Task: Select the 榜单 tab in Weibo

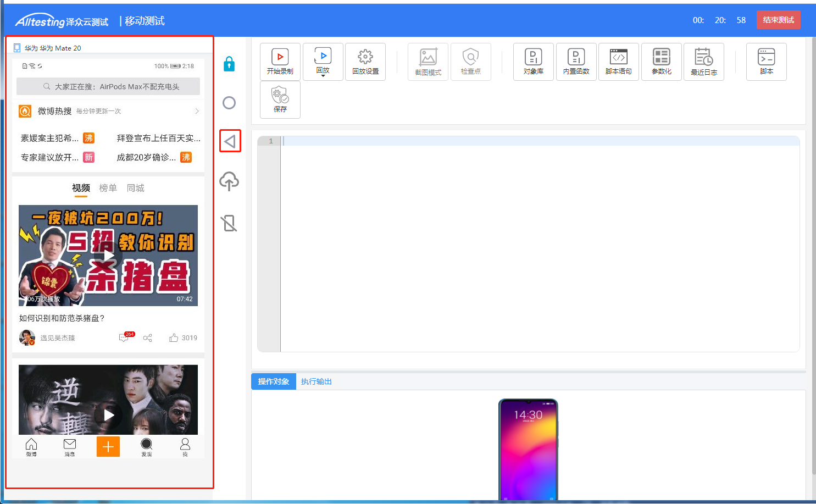Action: tap(108, 188)
